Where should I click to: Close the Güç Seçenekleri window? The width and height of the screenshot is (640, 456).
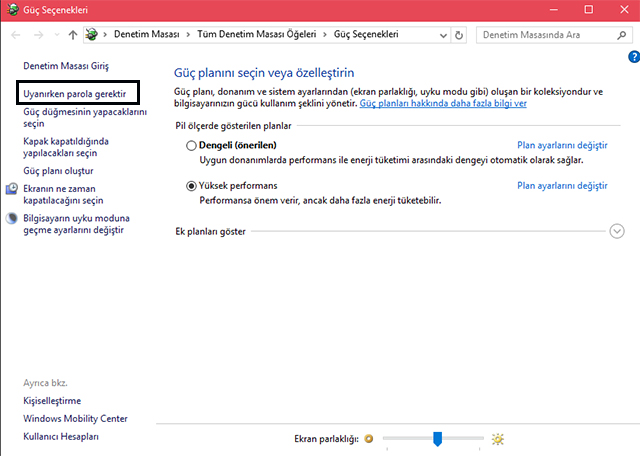pos(624,10)
